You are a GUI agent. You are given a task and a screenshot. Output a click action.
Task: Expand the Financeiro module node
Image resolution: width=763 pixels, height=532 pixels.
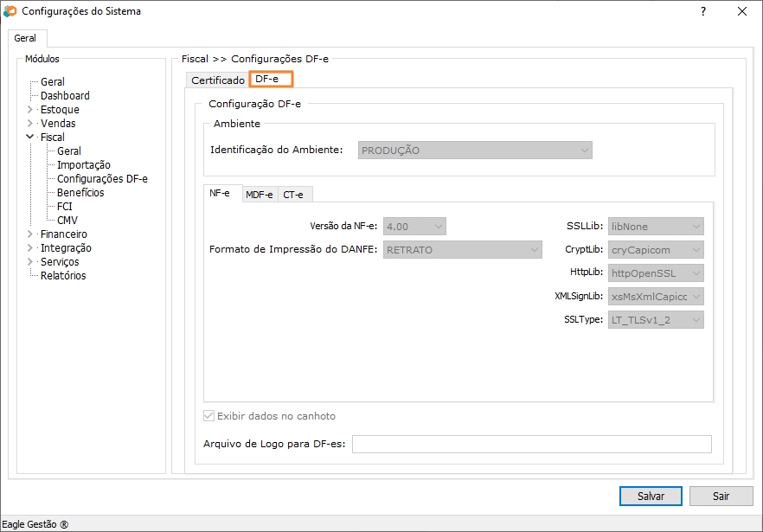pos(30,234)
